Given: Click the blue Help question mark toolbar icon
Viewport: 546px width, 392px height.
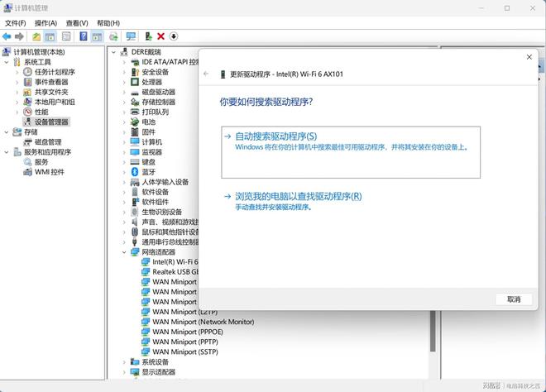Looking at the screenshot, I should 84,36.
